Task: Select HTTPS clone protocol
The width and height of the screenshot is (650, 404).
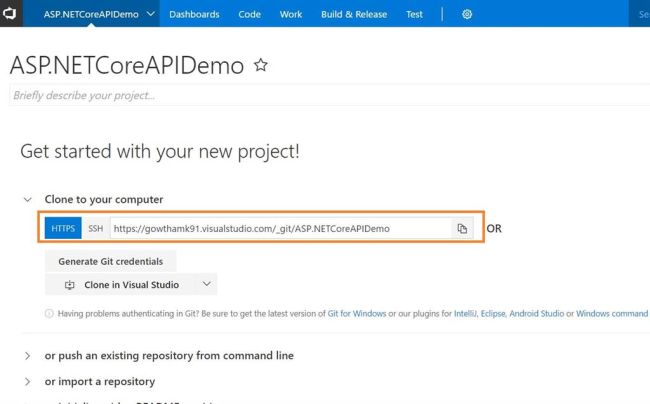Action: click(62, 229)
